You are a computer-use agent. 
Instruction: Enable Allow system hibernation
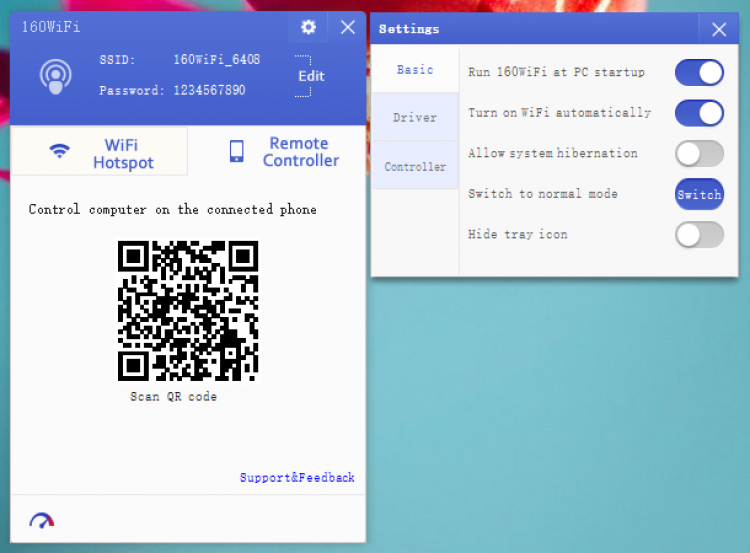pos(699,154)
